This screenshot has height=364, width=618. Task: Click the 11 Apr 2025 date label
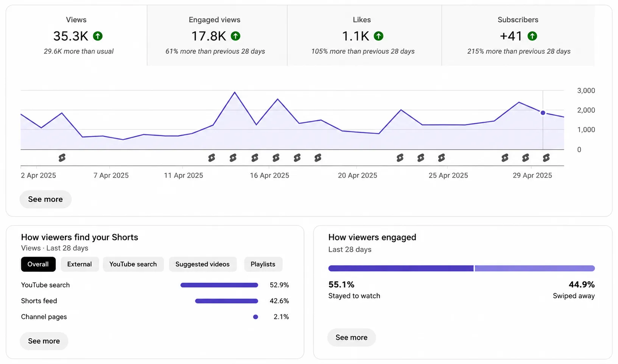[184, 175]
